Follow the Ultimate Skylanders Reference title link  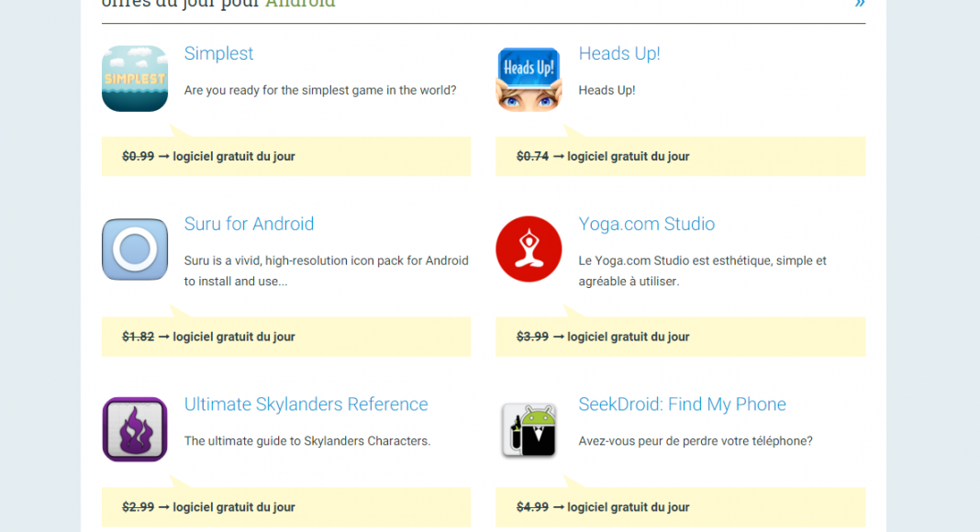[x=306, y=404]
